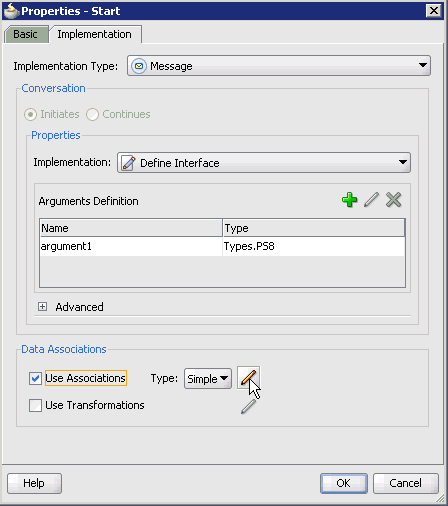
Task: Click the OK button
Action: pyautogui.click(x=344, y=483)
